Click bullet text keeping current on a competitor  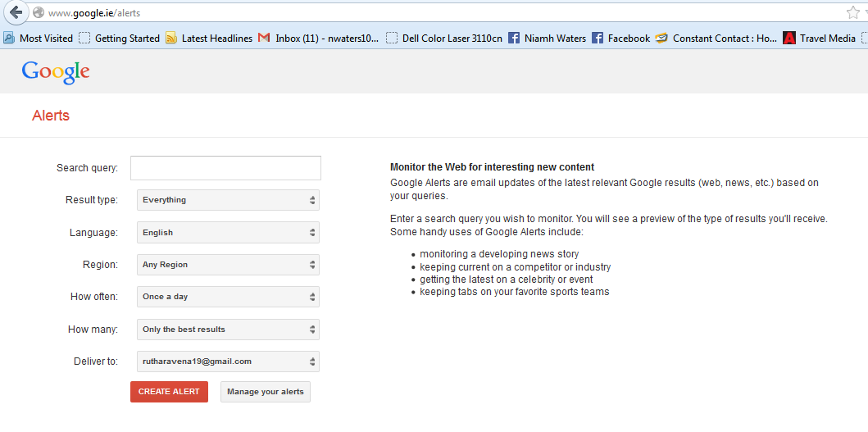516,267
